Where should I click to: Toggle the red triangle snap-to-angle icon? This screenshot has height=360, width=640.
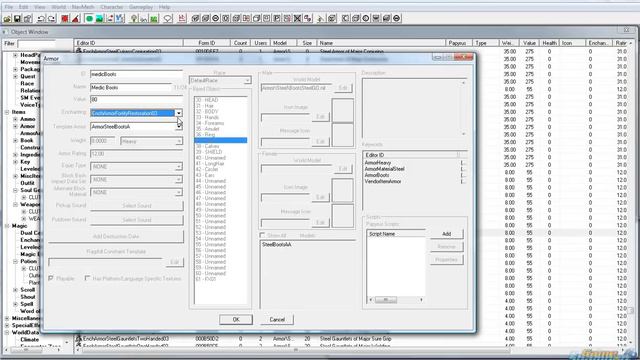pos(76,18)
